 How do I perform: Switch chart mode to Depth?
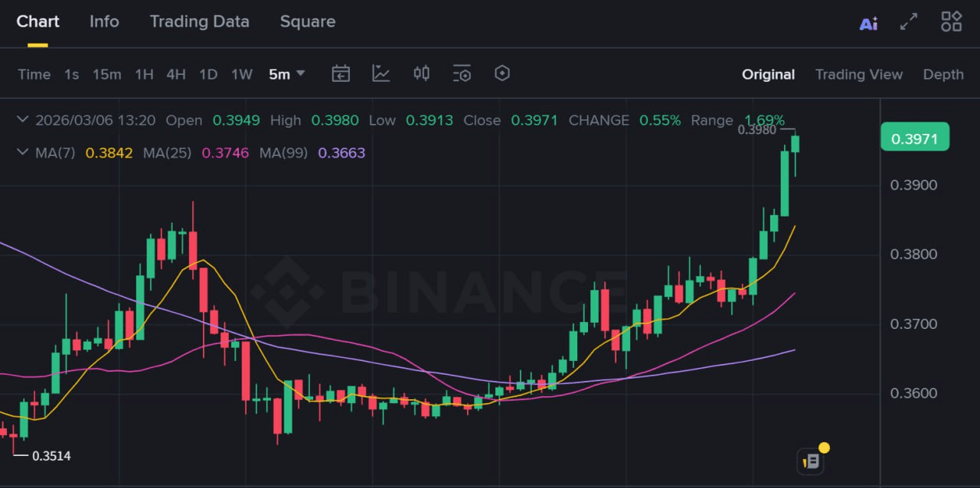(x=942, y=74)
